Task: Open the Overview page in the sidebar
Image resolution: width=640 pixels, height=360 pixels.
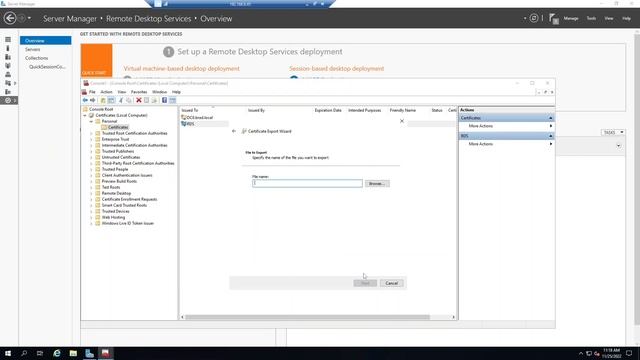Action: (x=46, y=40)
